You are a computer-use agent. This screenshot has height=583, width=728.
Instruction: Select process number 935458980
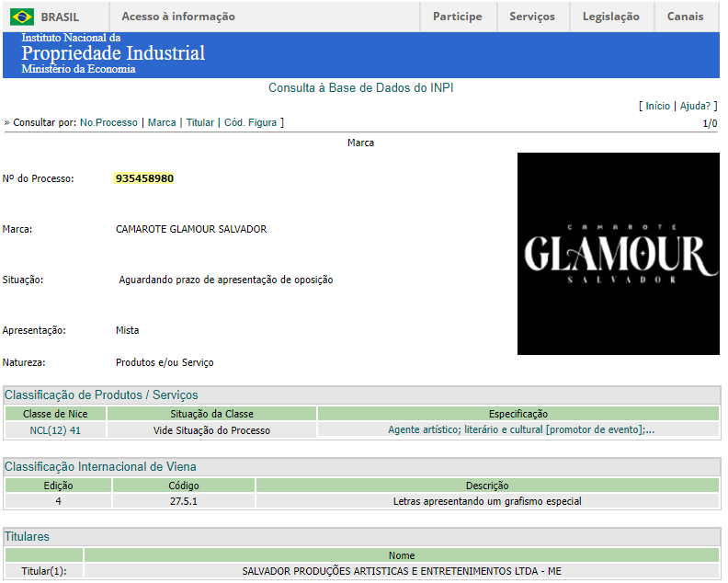tap(144, 178)
